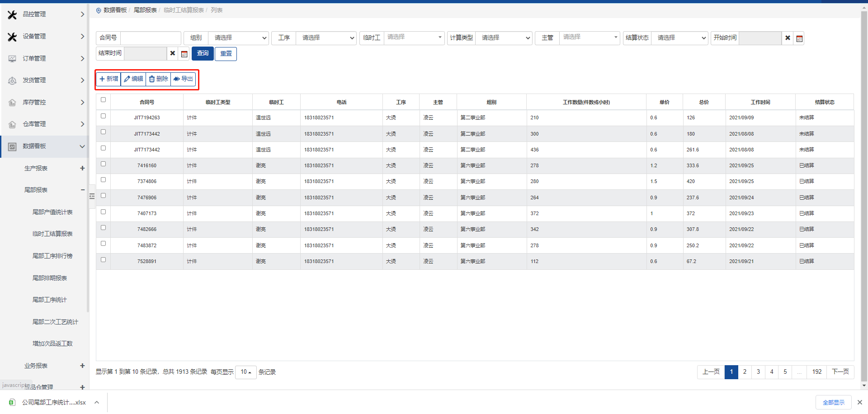Viewport: 868px width, 414px height.
Task: Click the 删除 trash button
Action: 158,79
